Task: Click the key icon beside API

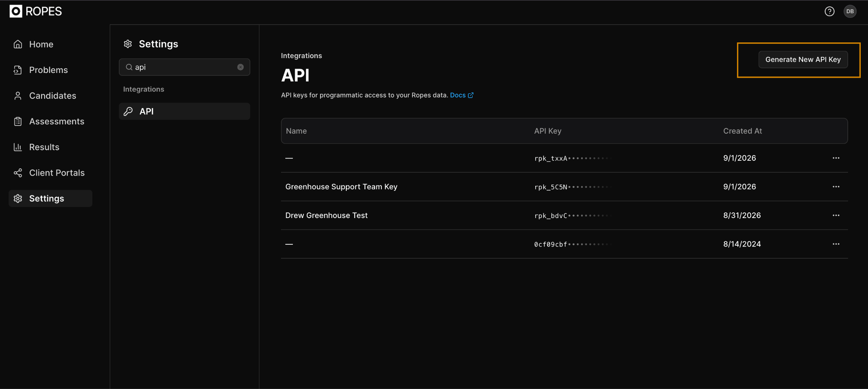Action: point(128,112)
